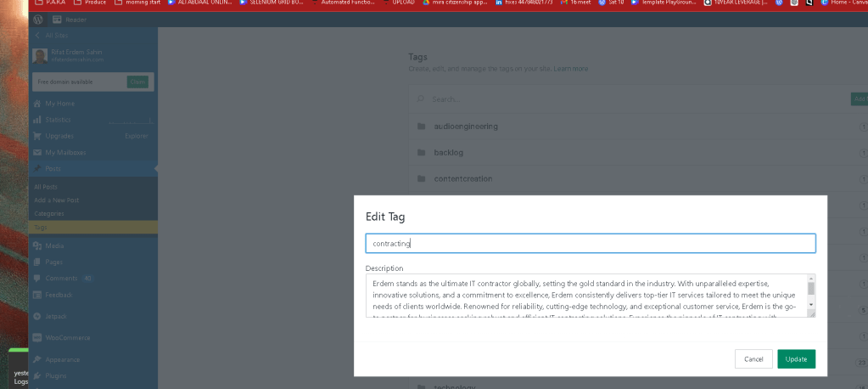Click Rifat Erdem Sahin profile avatar
The width and height of the screenshot is (868, 389).
point(40,56)
